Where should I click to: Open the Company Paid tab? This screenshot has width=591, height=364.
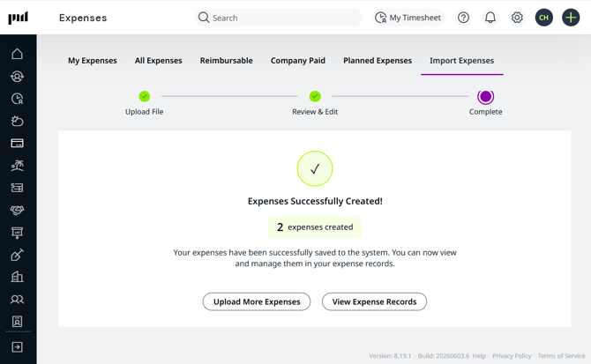298,61
